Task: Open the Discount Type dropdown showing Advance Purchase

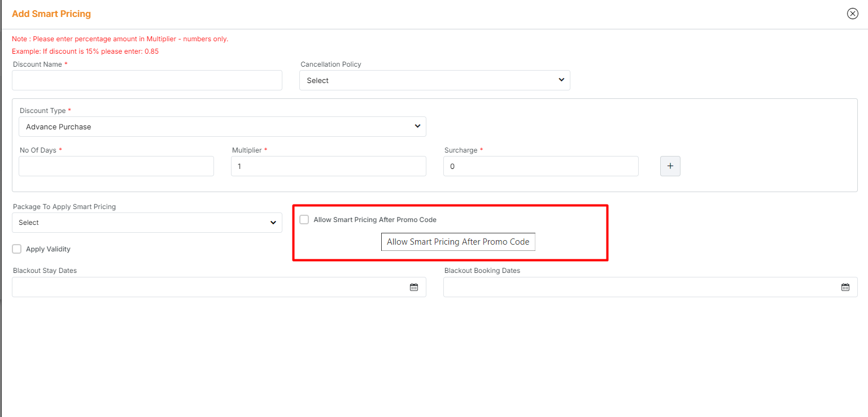Action: (x=222, y=127)
